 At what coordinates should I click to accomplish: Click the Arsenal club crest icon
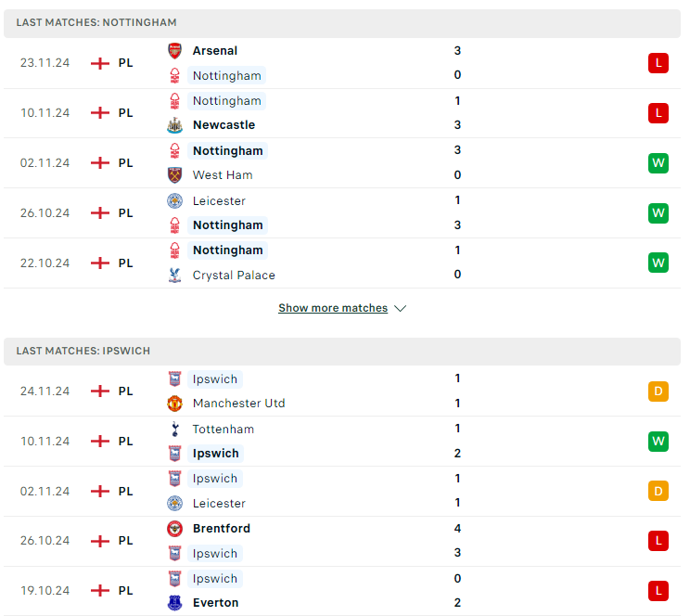174,51
